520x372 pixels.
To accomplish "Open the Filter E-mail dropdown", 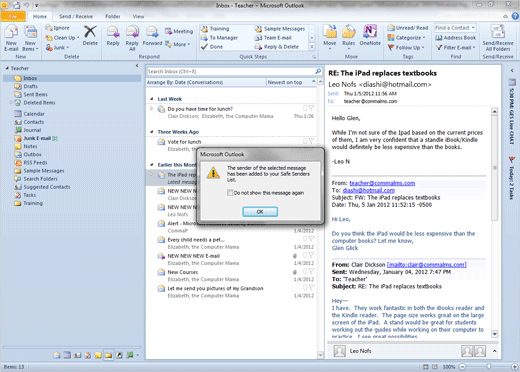I will click(455, 47).
